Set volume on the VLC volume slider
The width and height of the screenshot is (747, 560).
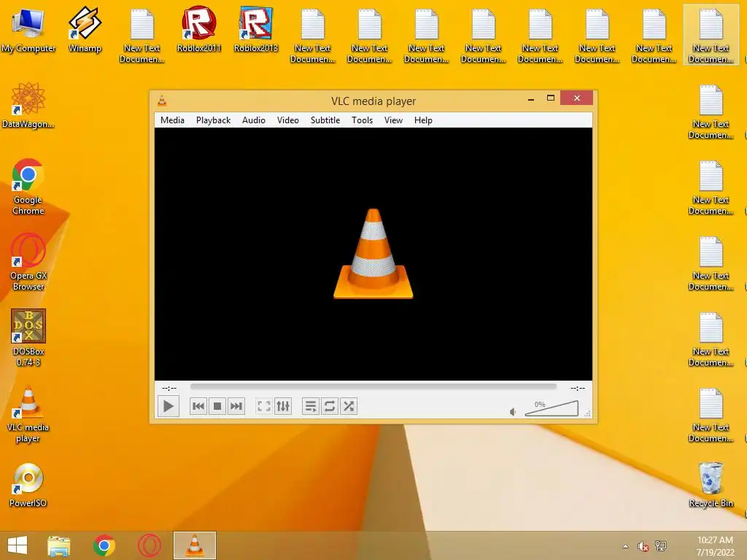(x=551, y=408)
